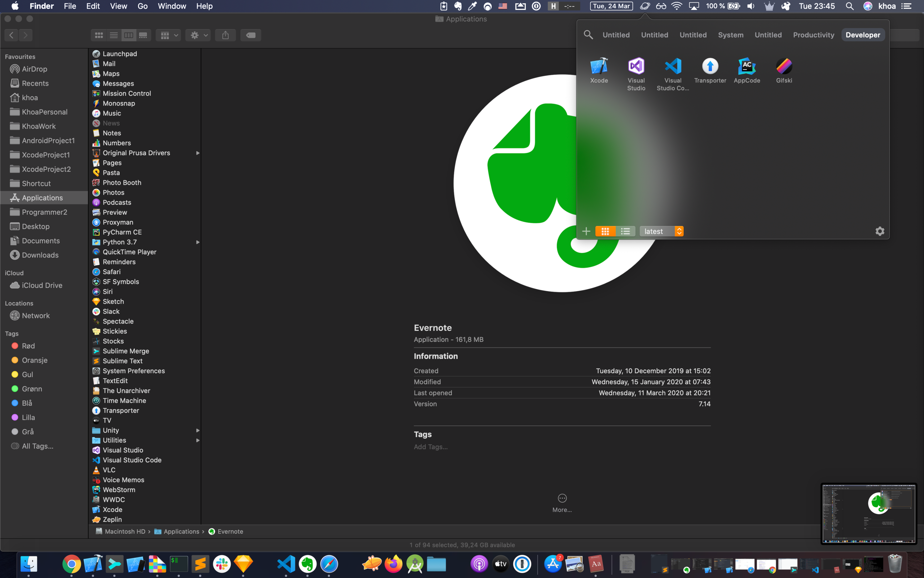The height and width of the screenshot is (578, 924).
Task: Go back in Finder window
Action: [12, 35]
